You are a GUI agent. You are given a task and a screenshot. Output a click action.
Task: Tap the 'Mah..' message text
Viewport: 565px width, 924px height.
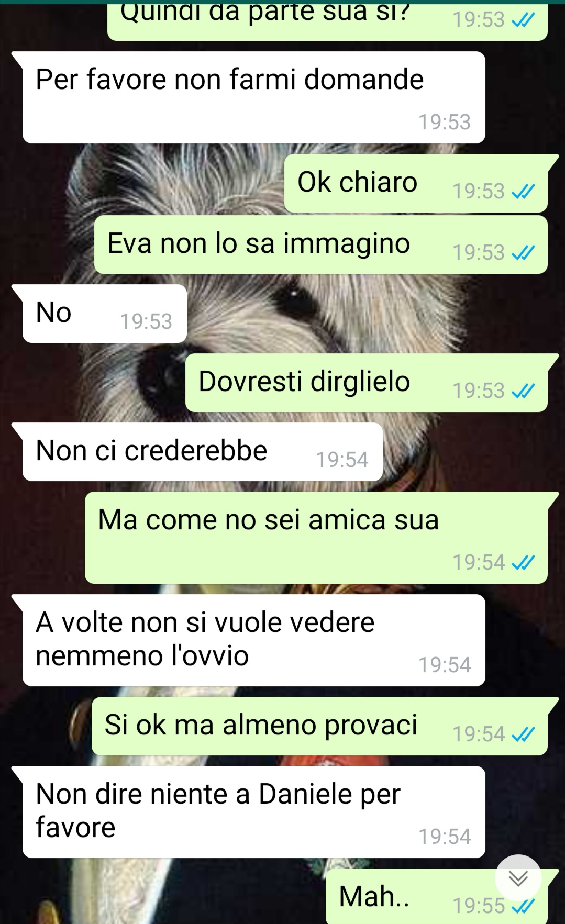pyautogui.click(x=374, y=896)
